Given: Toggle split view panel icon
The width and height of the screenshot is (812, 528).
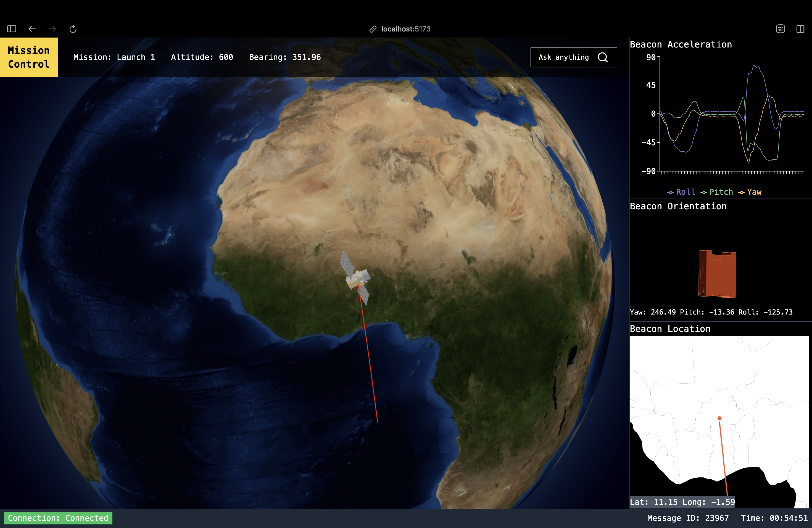Looking at the screenshot, I should (x=800, y=29).
